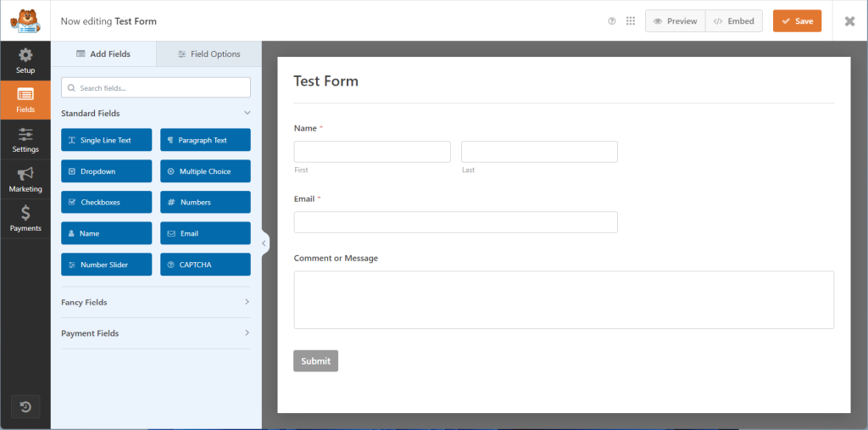This screenshot has width=868, height=430.
Task: Open the grid apps menu icon
Action: click(x=630, y=21)
